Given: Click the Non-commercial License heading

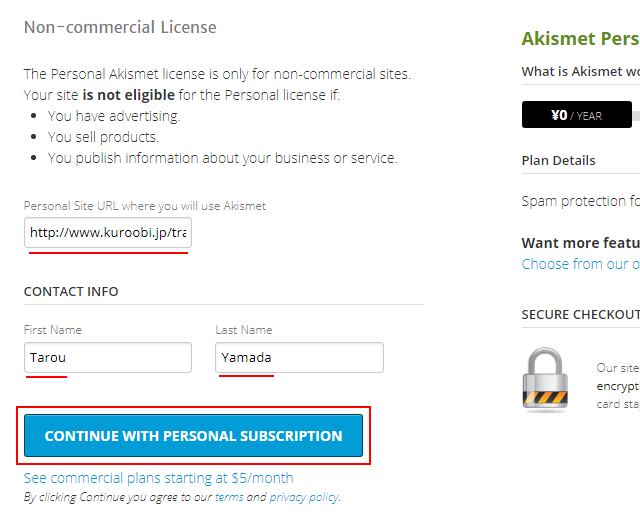Looking at the screenshot, I should 120,27.
